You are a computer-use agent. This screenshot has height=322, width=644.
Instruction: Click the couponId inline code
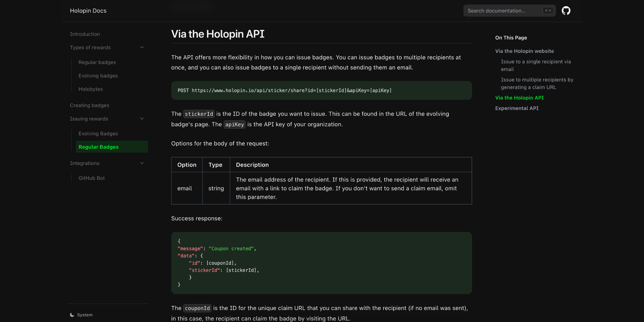(197, 308)
